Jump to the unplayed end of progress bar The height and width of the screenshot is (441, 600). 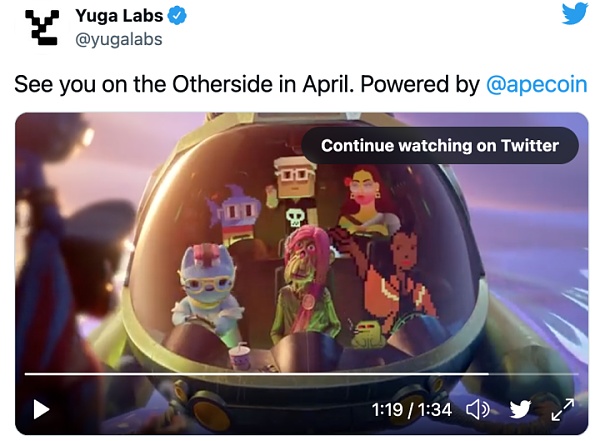[534, 374]
